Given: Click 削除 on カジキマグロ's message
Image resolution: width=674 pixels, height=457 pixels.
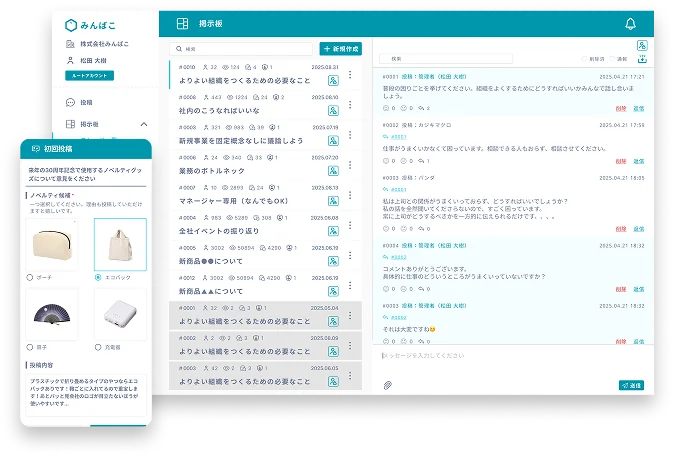Looking at the screenshot, I should tap(621, 162).
